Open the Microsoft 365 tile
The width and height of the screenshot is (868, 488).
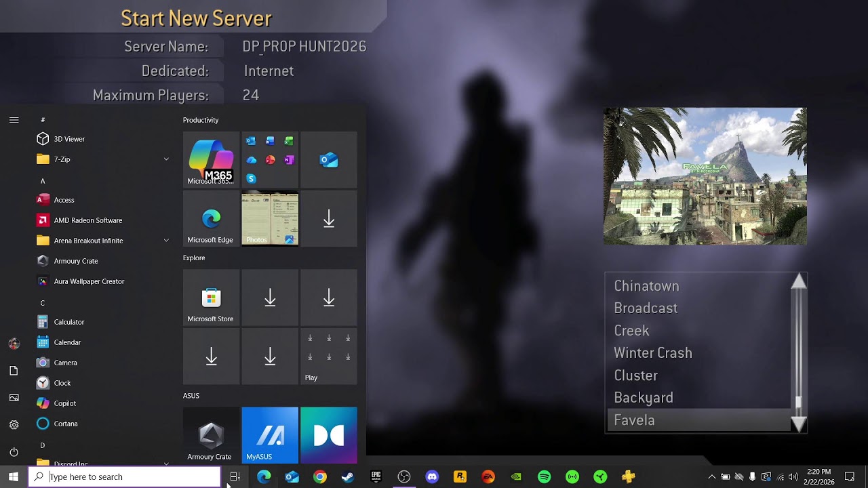211,159
